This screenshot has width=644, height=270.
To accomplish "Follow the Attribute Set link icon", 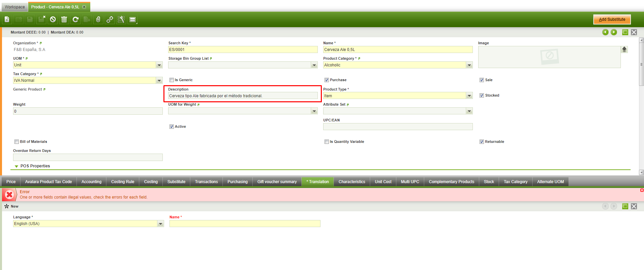I will pyautogui.click(x=348, y=105).
